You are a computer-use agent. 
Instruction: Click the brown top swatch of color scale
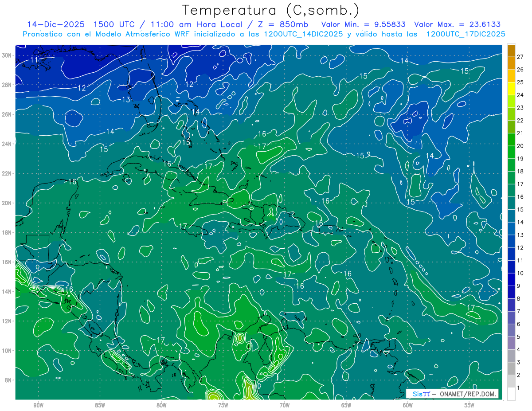pyautogui.click(x=511, y=50)
